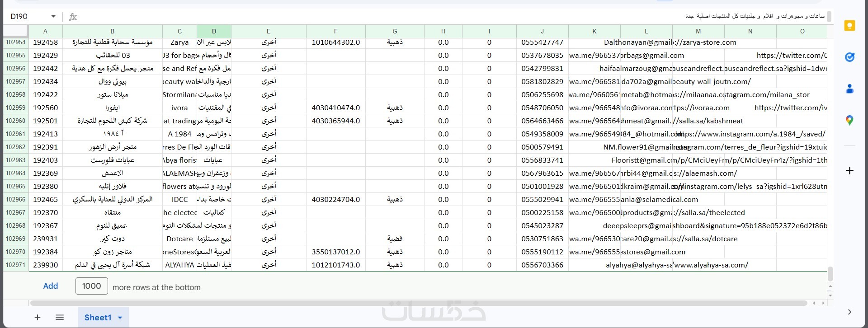Click cell containing Dotcare

[180, 239]
